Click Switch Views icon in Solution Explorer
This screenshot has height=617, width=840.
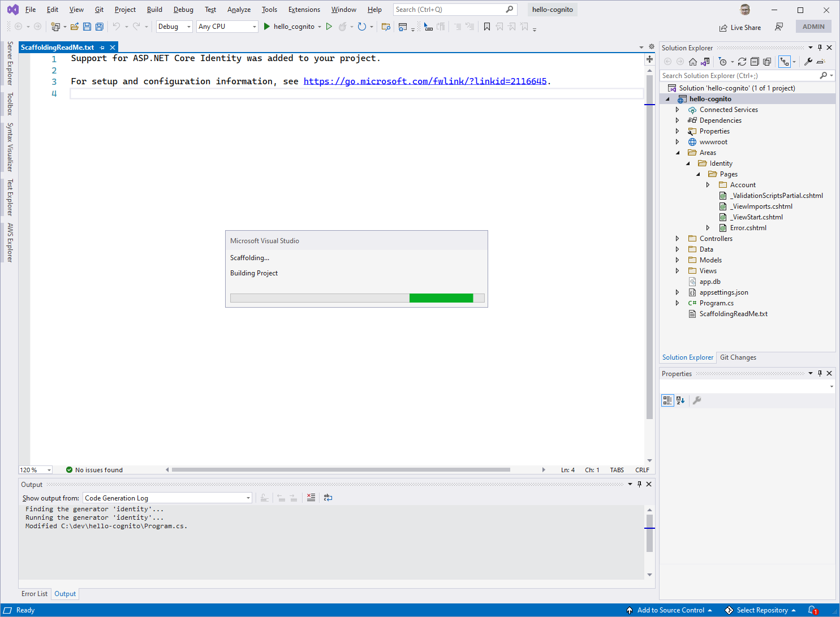705,62
